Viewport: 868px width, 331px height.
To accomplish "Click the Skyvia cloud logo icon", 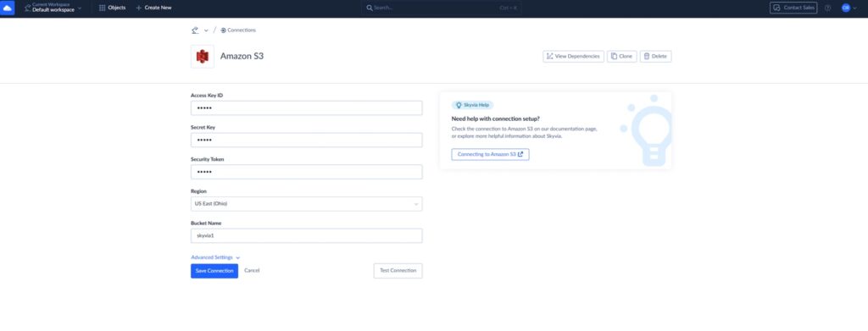I will click(7, 8).
